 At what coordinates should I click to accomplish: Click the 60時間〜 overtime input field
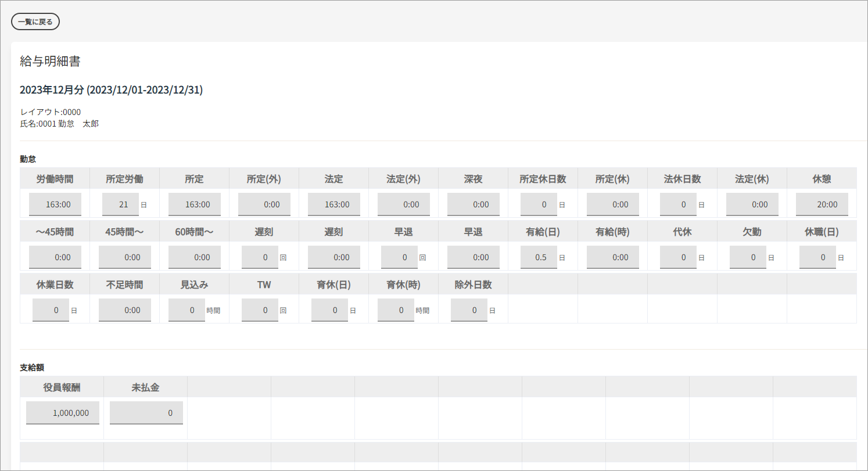pyautogui.click(x=195, y=257)
